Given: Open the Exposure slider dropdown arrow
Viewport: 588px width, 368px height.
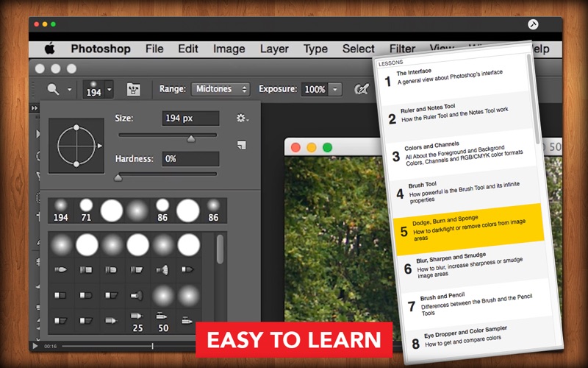Looking at the screenshot, I should [335, 89].
